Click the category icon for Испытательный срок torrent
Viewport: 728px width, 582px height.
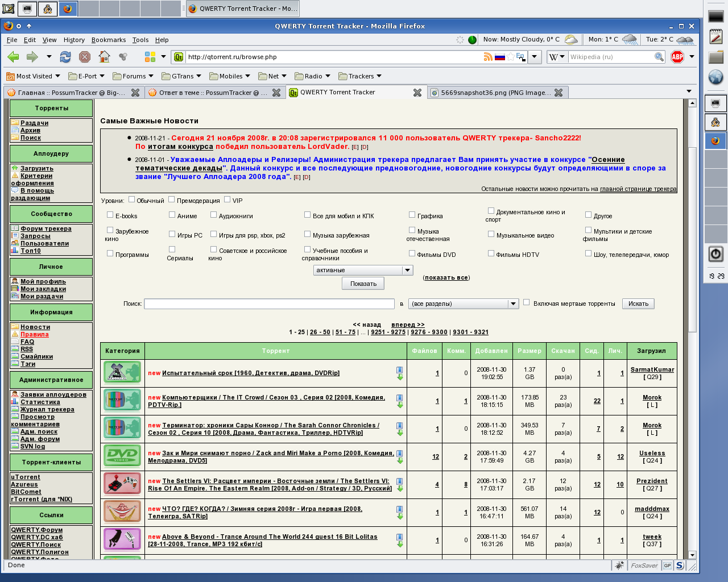(x=122, y=372)
